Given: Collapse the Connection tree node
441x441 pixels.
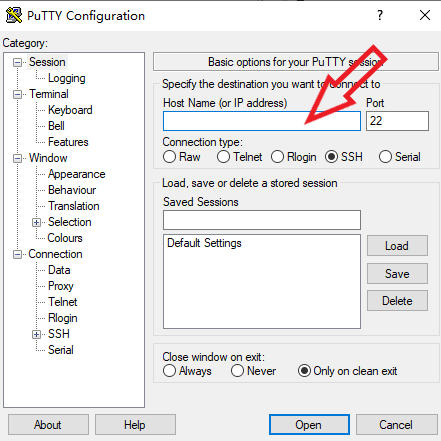Looking at the screenshot, I should click(x=17, y=255).
